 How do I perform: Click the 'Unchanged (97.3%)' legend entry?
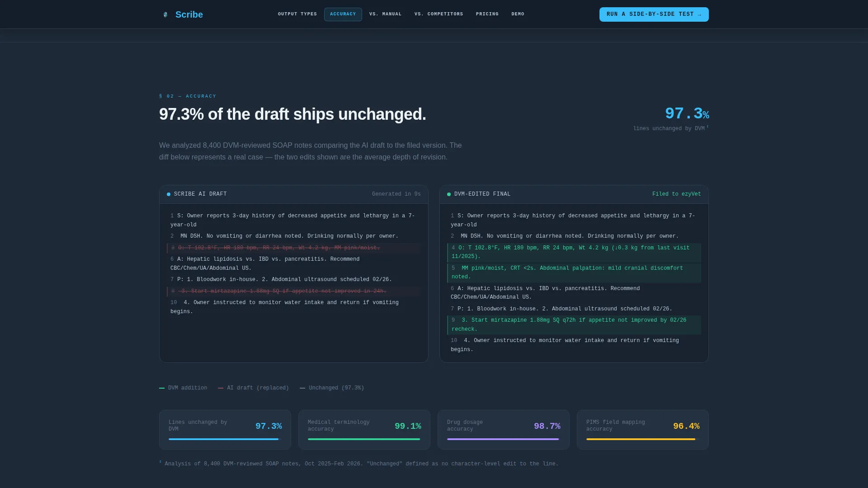332,388
